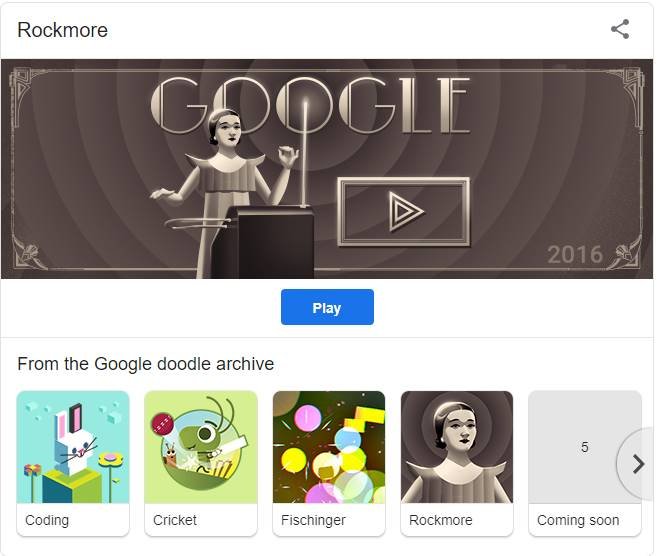Viewport: 657px width, 556px height.
Task: Click the 2016 year label on doodle
Action: 575,254
